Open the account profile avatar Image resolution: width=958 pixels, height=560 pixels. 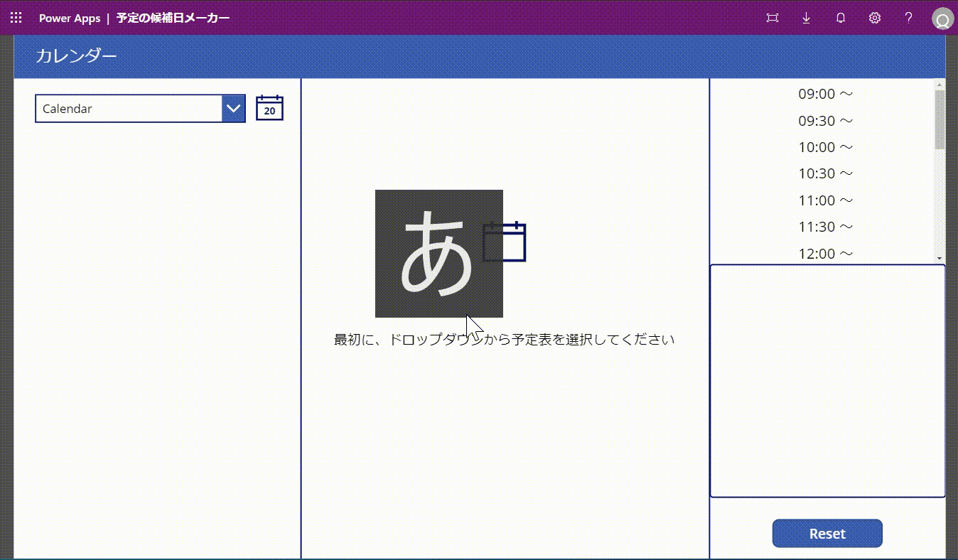tap(942, 17)
